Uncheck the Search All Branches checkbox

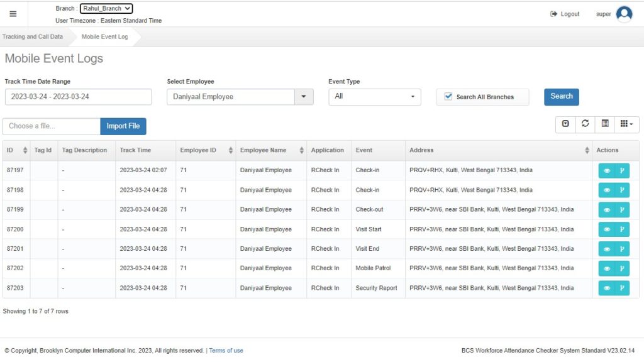(x=448, y=97)
